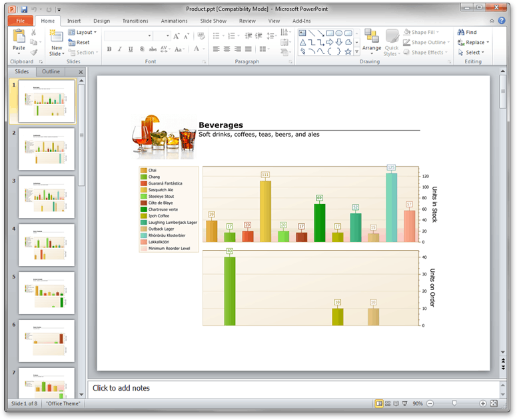Center text alignment
This screenshot has height=420, width=517.
(227, 49)
